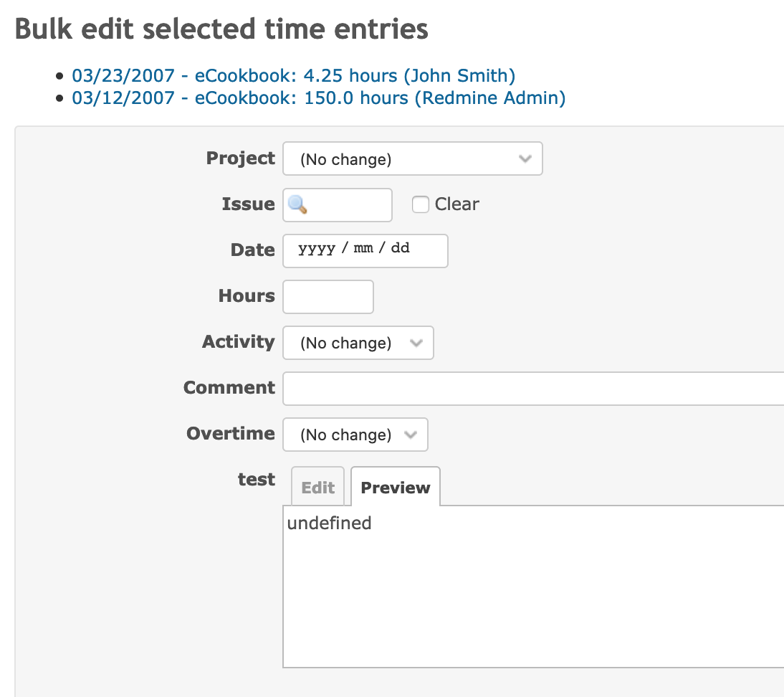This screenshot has width=784, height=697.
Task: Open the Redmine Admin 150.0 hours entry link
Action: pyautogui.click(x=318, y=98)
